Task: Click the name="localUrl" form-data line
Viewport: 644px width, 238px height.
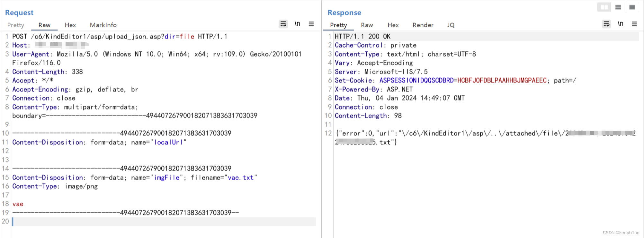Action: 99,142
